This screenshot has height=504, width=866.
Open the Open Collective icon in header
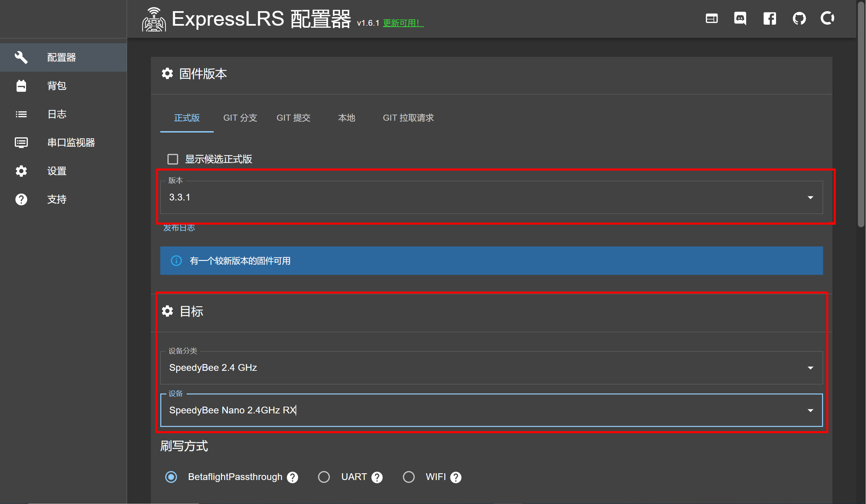pos(827,18)
